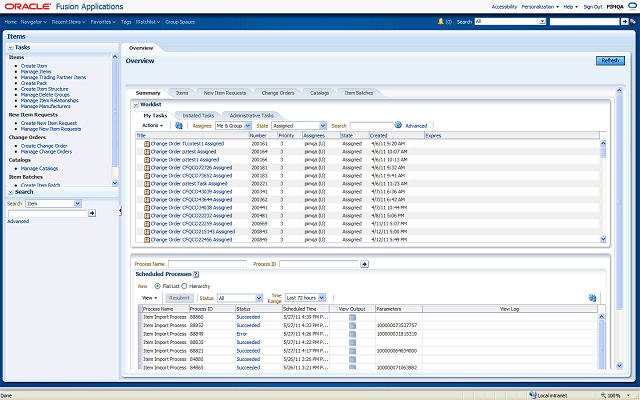This screenshot has height=400, width=640.
Task: Collapse the Worklist section
Action: (x=136, y=104)
